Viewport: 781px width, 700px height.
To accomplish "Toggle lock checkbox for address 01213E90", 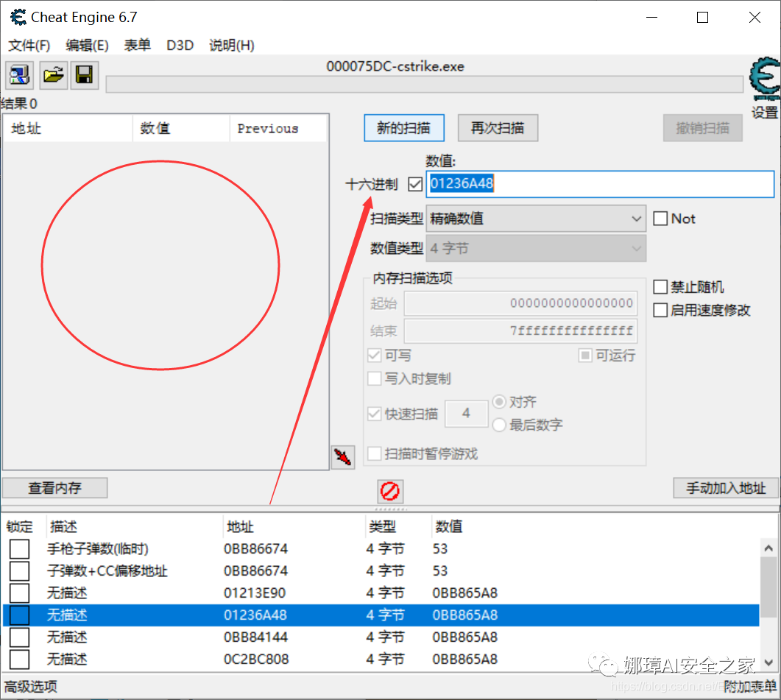I will tap(19, 593).
